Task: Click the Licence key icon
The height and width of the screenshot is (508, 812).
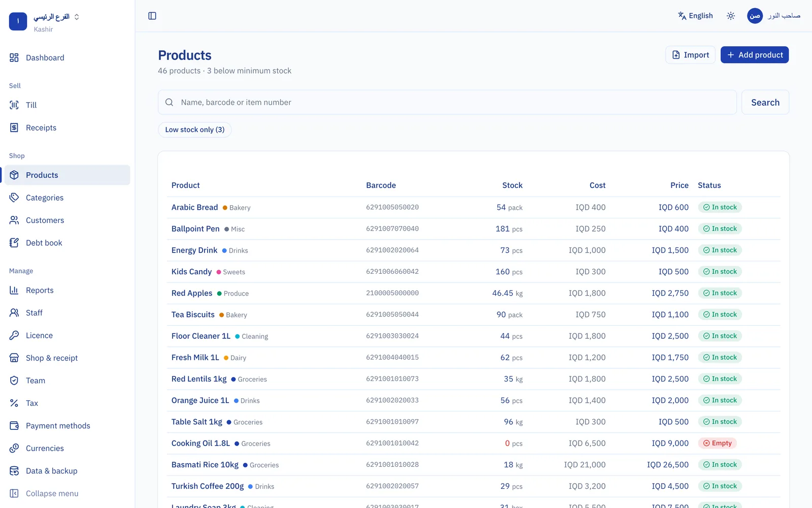Action: 14,335
